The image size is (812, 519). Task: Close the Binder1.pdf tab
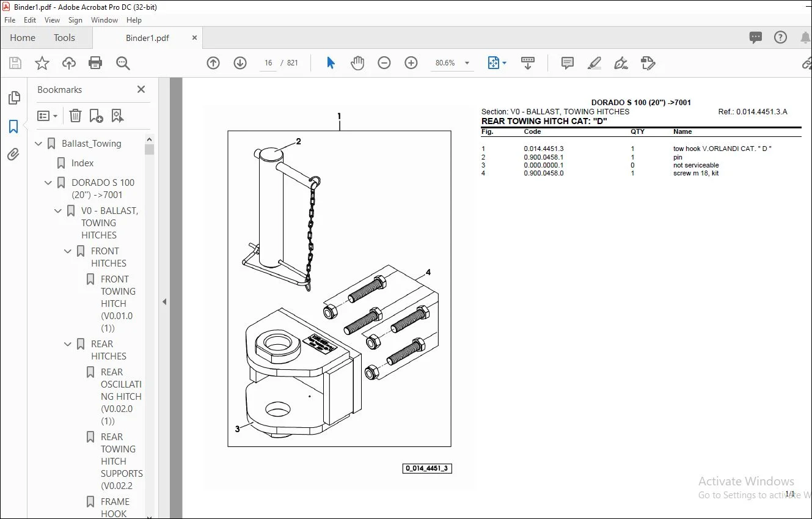[x=195, y=38]
